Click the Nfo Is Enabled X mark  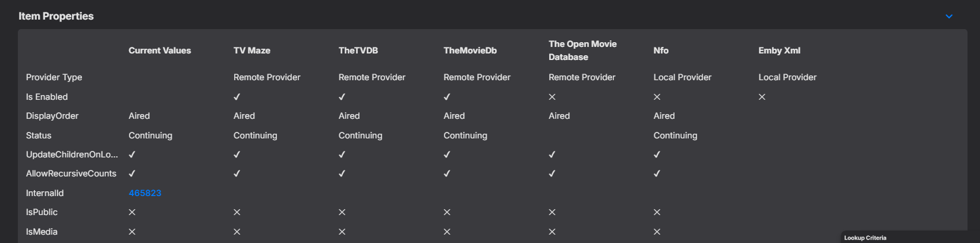coord(657,97)
